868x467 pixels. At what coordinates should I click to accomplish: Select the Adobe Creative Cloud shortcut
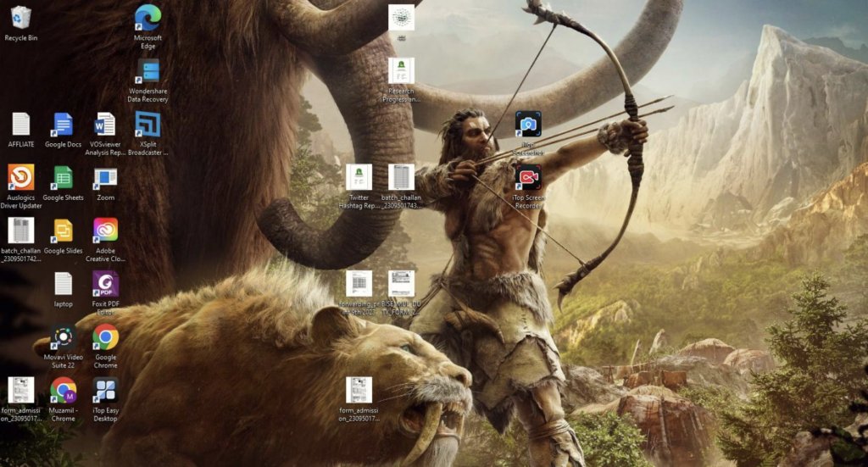pyautogui.click(x=105, y=240)
